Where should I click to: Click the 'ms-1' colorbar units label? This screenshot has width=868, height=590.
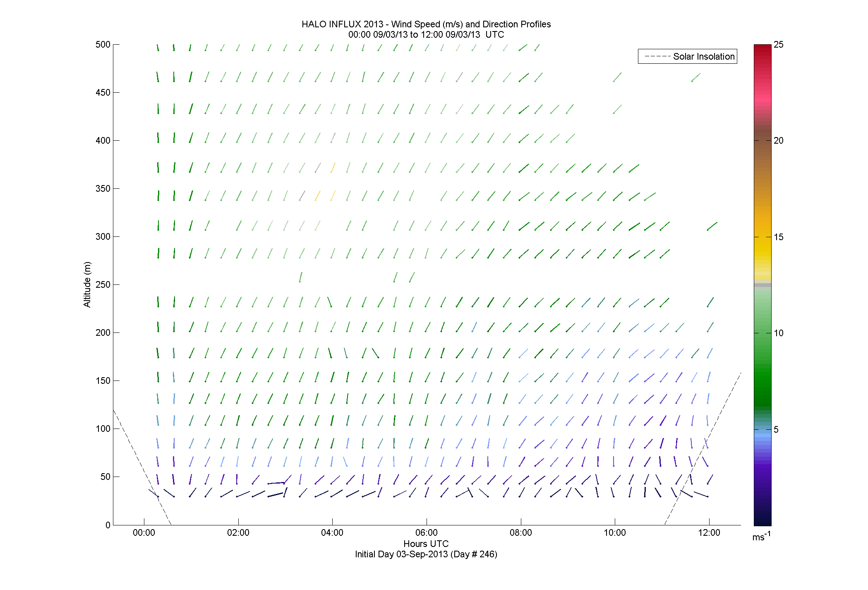[x=762, y=536]
